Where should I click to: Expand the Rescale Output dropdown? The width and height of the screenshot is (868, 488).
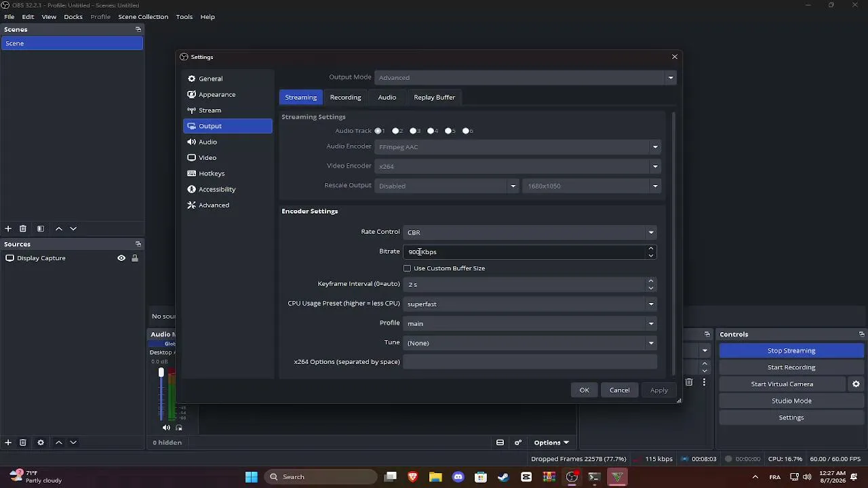click(447, 186)
